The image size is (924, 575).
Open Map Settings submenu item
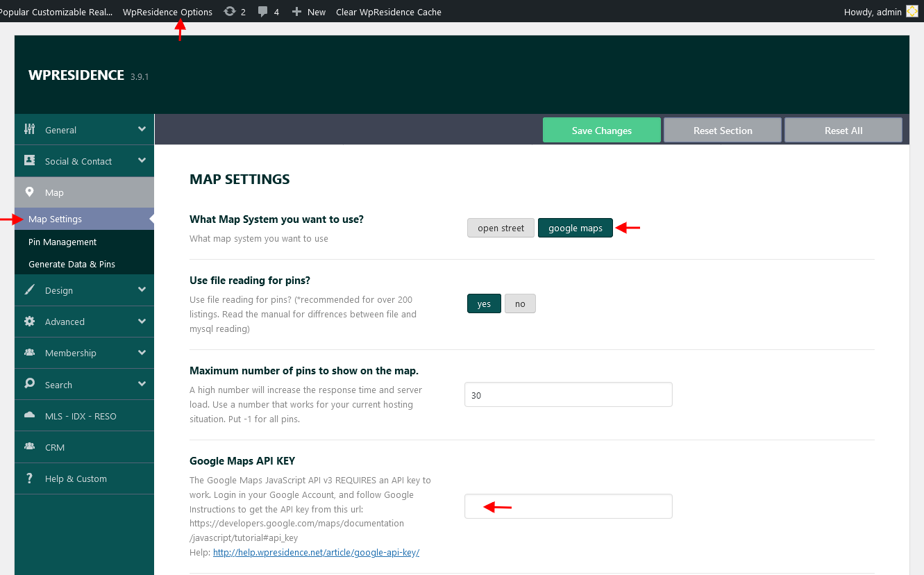click(84, 219)
